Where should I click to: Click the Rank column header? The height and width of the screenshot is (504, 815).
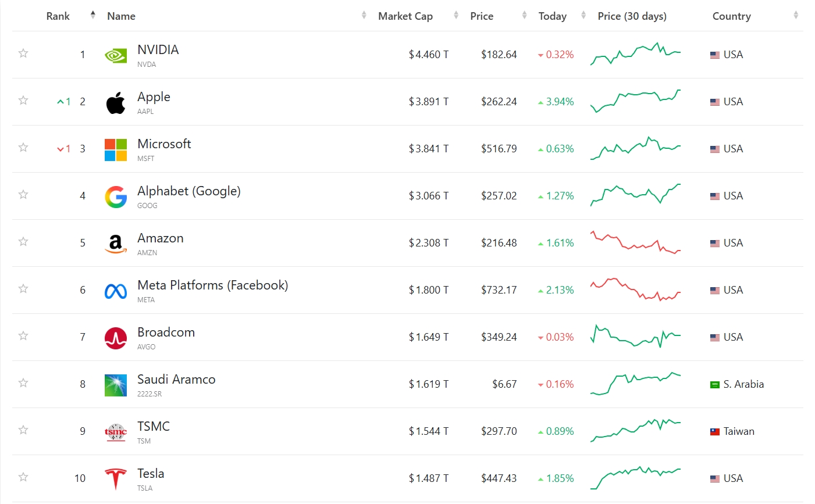click(58, 16)
